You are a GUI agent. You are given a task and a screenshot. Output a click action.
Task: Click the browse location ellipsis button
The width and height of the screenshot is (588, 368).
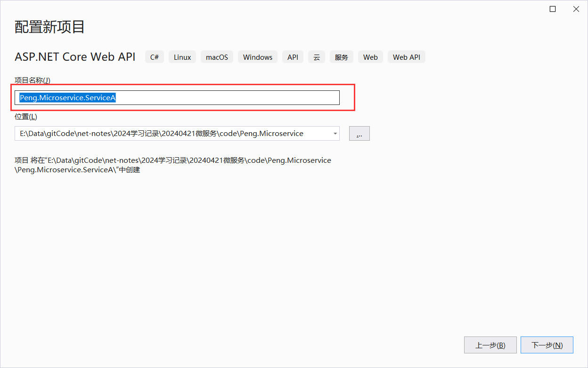coord(359,134)
